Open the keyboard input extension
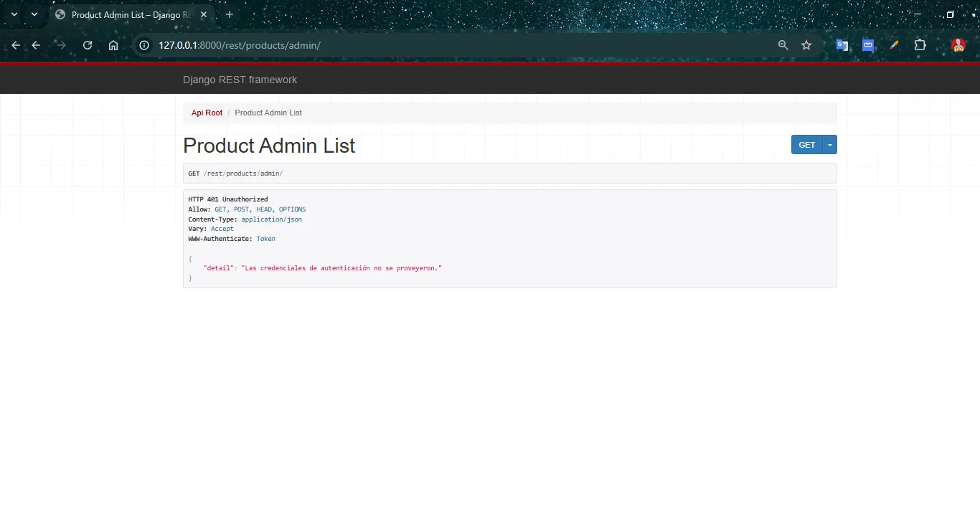 click(x=868, y=45)
